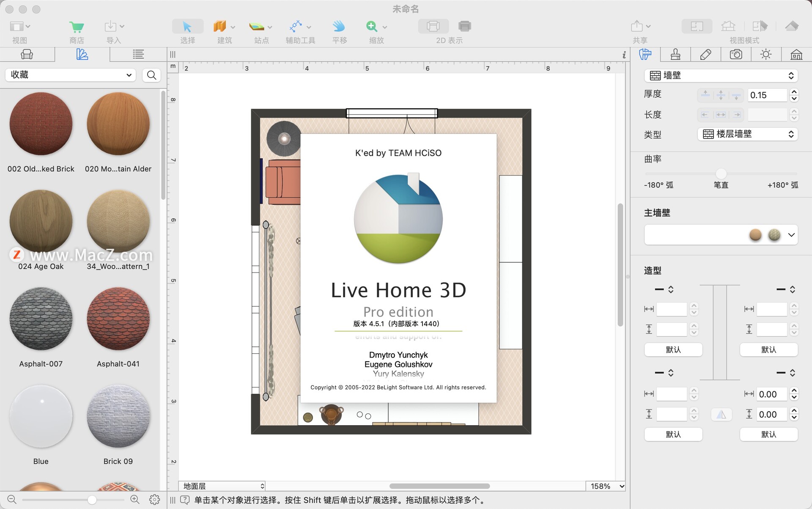This screenshot has width=812, height=509.
Task: Select the 选择 arrow tool
Action: point(187,26)
